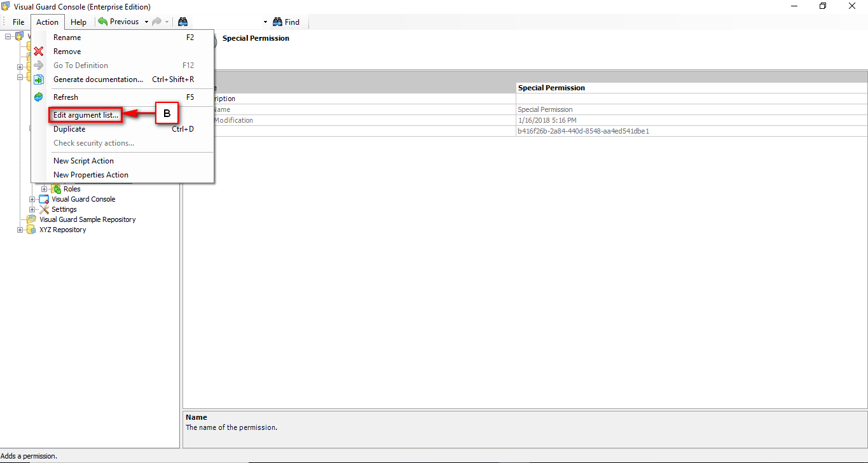Screen dimensions: 868x463
Task: Click the XYZ Repository database icon
Action: tap(31, 230)
